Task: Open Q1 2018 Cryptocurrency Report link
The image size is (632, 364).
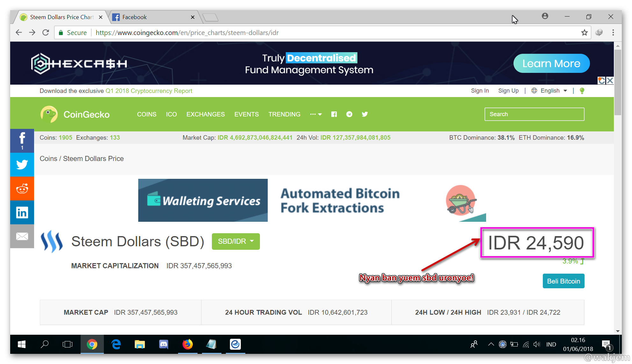Action: coord(149,91)
